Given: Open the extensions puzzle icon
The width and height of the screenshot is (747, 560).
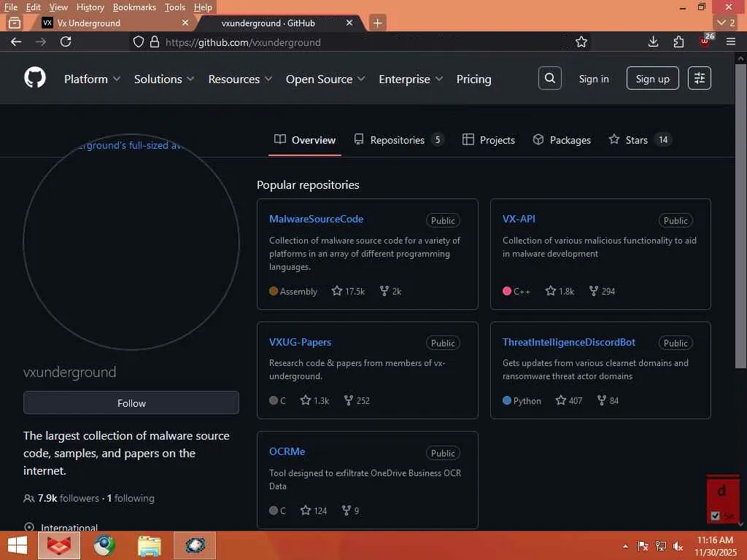Looking at the screenshot, I should click(x=678, y=42).
